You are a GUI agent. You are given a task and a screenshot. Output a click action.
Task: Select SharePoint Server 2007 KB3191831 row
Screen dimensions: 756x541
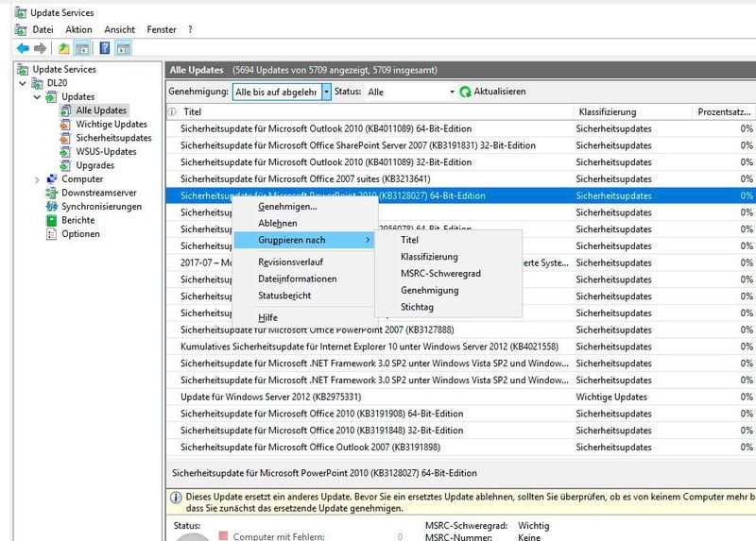click(x=461, y=145)
